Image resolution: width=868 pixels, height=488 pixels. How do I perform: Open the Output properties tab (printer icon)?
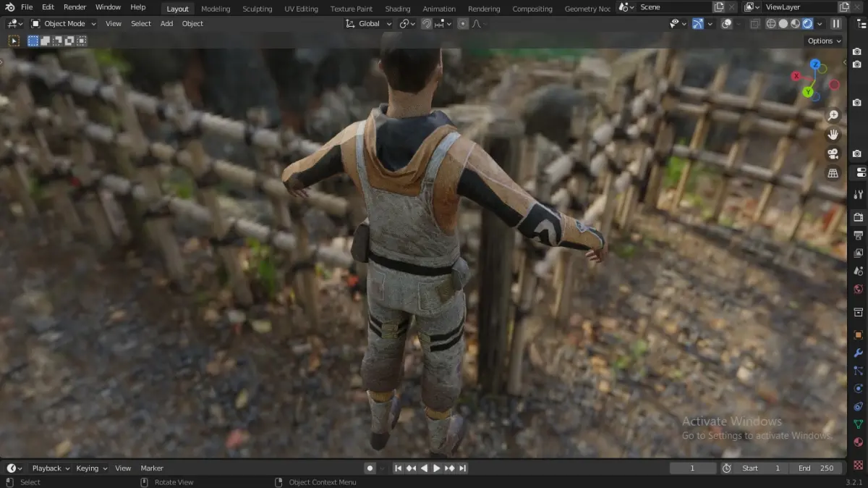click(859, 235)
